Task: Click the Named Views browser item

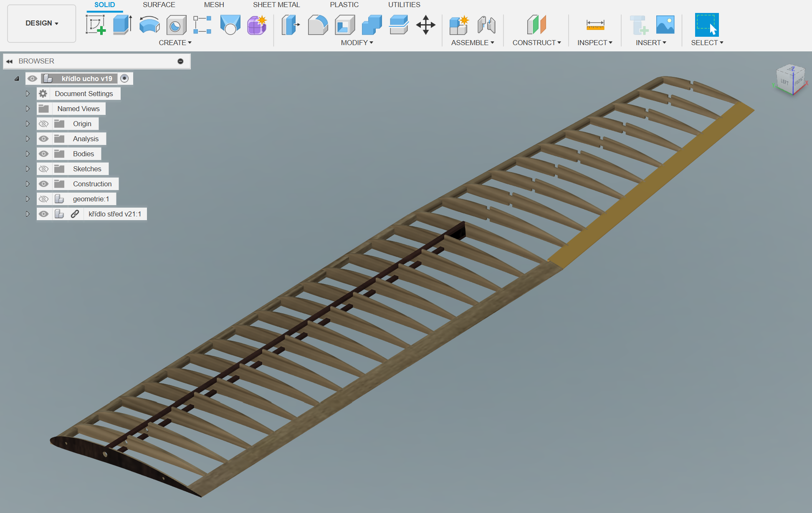Action: click(78, 109)
